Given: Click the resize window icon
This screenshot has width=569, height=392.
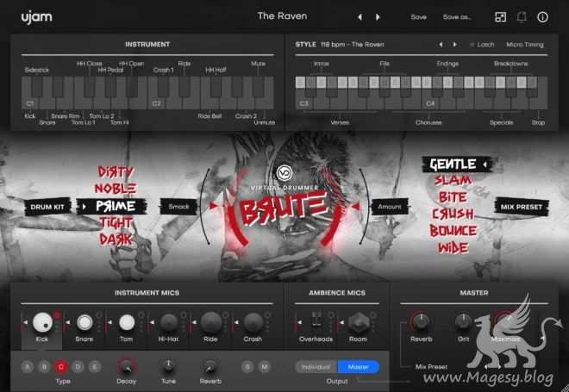Looking at the screenshot, I should coord(500,17).
